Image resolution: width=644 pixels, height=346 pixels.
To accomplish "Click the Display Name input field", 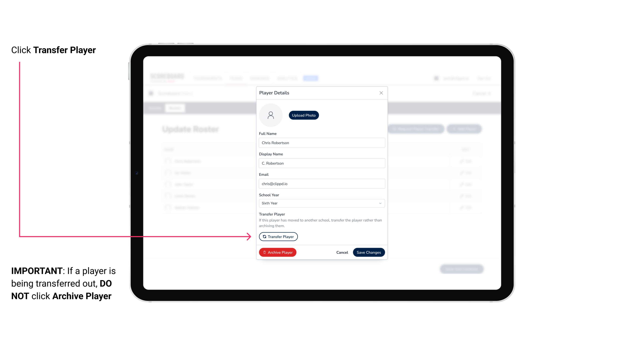I will [321, 163].
